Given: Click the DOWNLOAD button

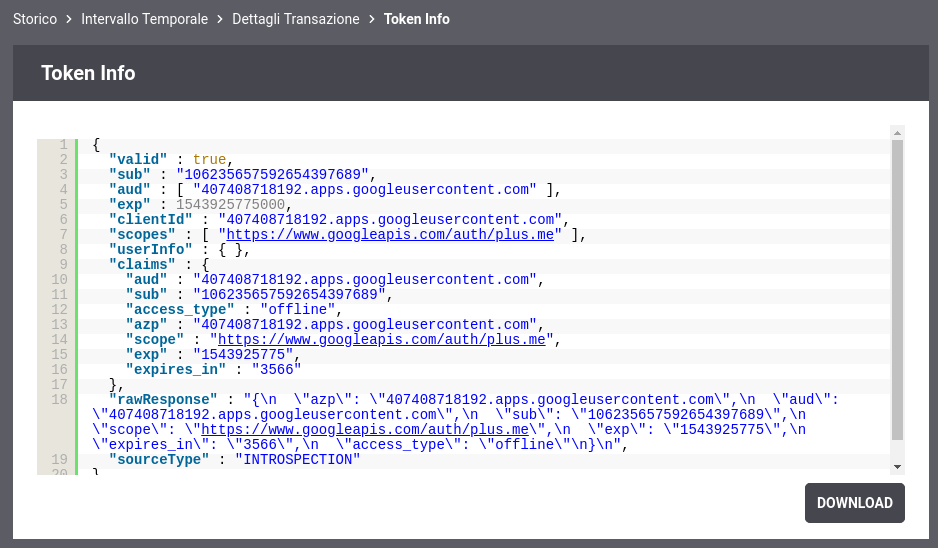Looking at the screenshot, I should [x=854, y=503].
